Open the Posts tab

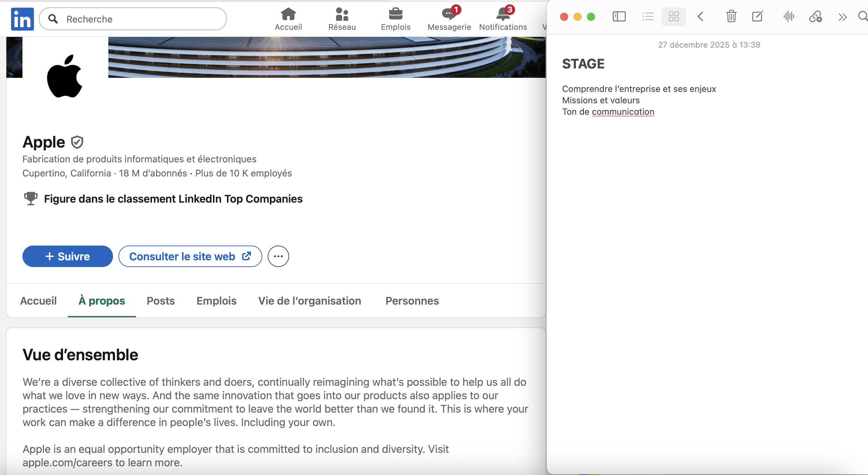[x=161, y=301]
